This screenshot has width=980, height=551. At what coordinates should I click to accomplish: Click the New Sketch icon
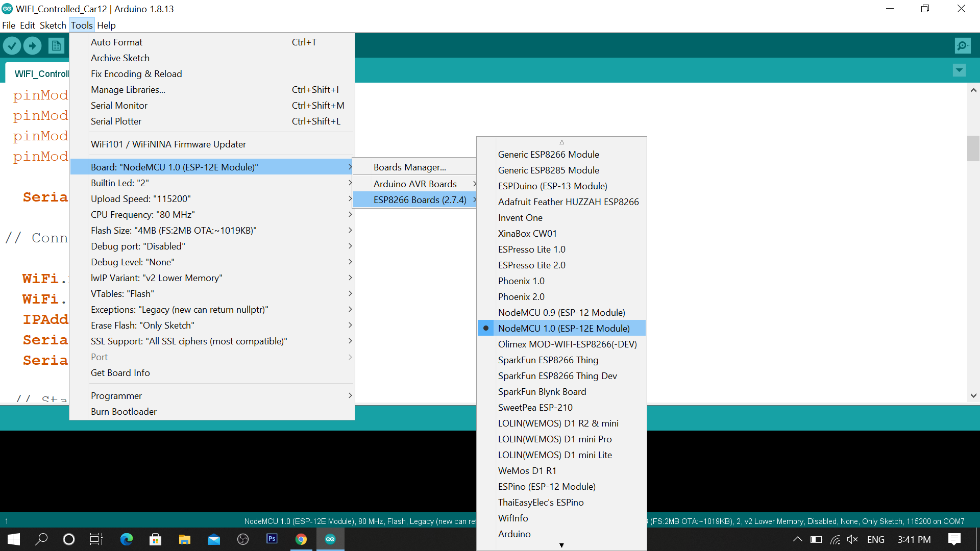tap(56, 46)
